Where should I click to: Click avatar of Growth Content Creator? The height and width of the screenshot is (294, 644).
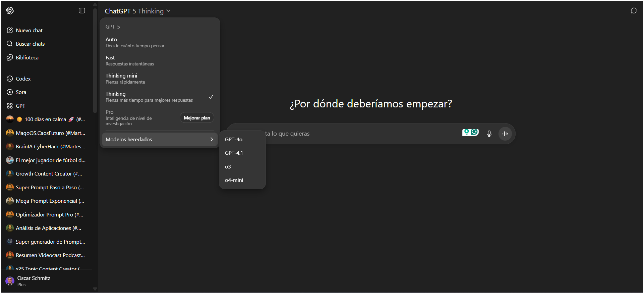click(10, 174)
